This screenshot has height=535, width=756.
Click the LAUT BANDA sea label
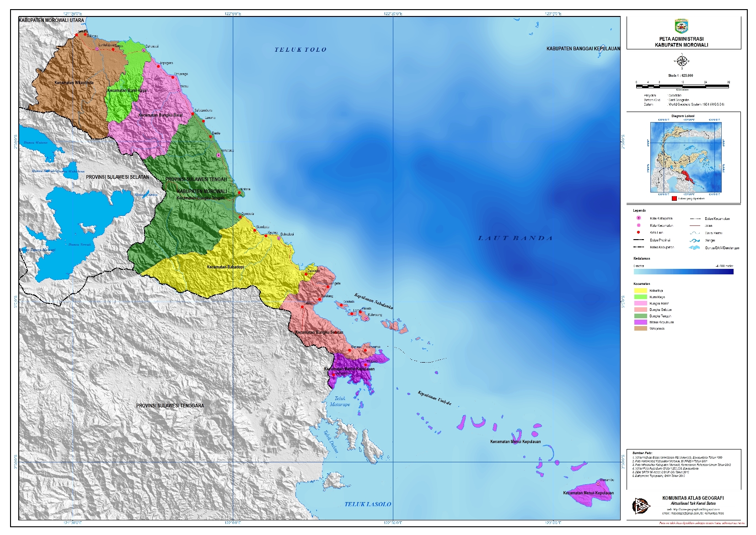515,238
